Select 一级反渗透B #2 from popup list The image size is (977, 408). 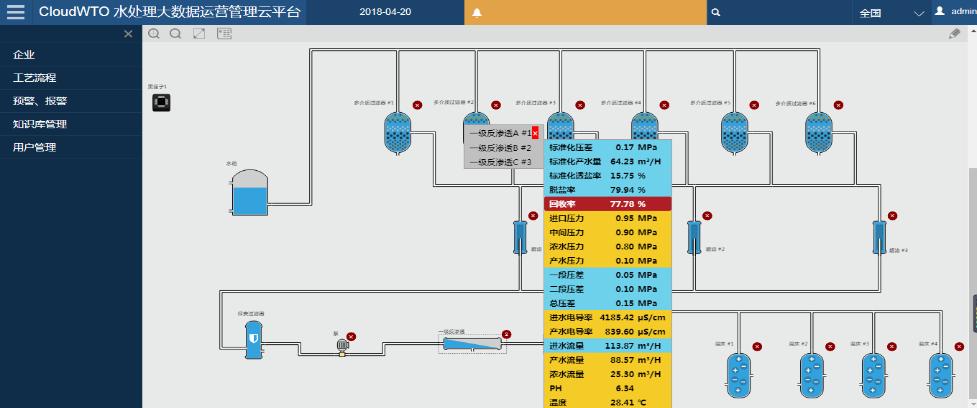pyautogui.click(x=500, y=147)
